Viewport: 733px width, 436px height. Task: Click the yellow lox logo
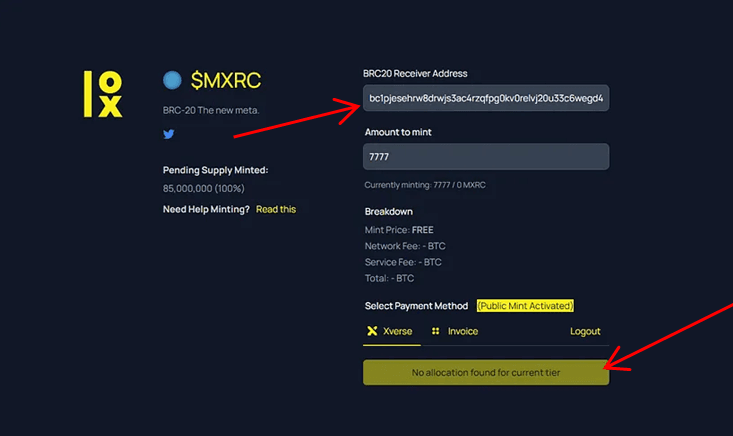click(x=103, y=95)
